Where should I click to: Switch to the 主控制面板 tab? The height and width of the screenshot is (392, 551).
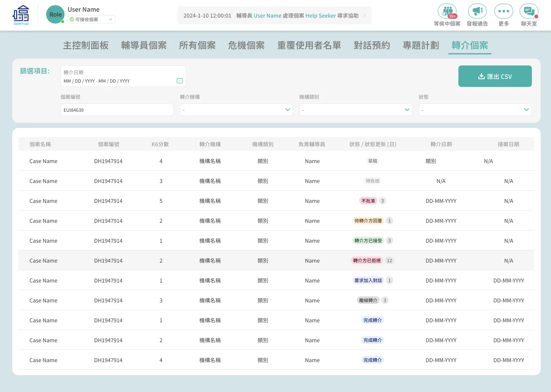(x=86, y=46)
